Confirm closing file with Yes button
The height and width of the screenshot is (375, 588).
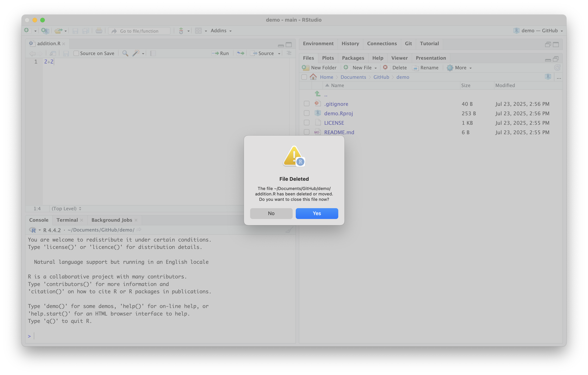click(317, 214)
